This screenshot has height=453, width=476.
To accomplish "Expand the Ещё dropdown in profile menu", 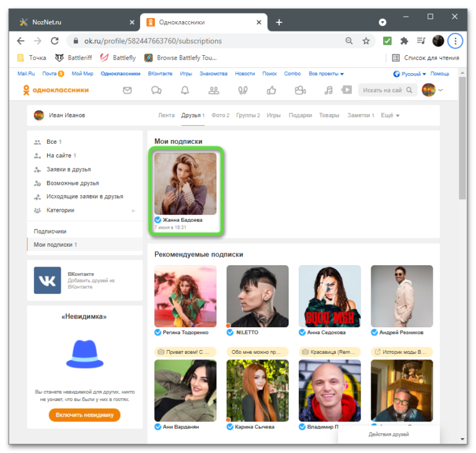I will [390, 115].
